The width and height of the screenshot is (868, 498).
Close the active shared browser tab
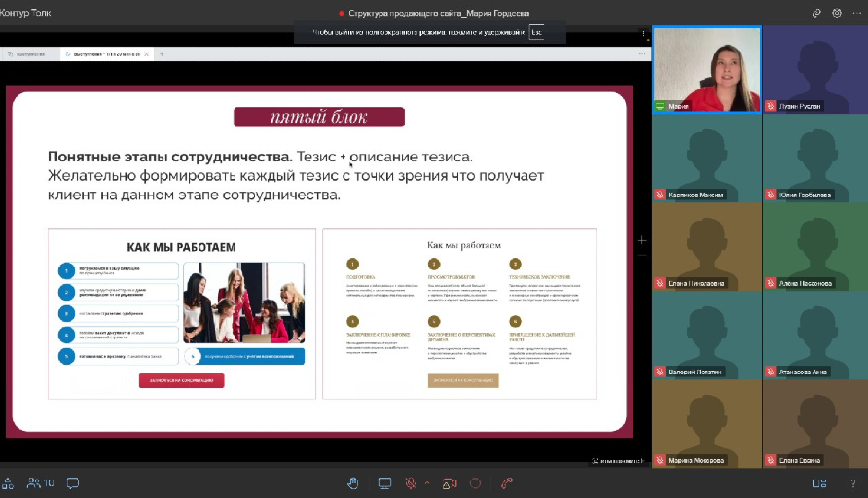point(146,54)
